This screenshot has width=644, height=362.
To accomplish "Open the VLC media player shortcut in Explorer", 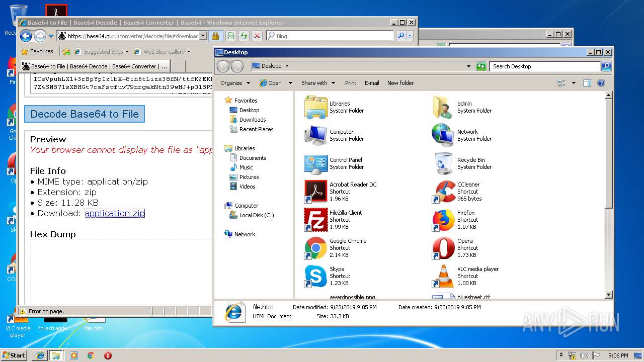I will [x=443, y=276].
